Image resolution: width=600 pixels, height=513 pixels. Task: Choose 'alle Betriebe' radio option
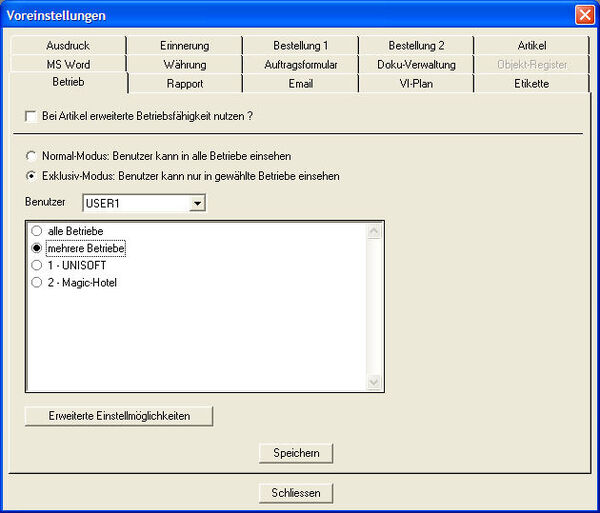click(x=37, y=231)
